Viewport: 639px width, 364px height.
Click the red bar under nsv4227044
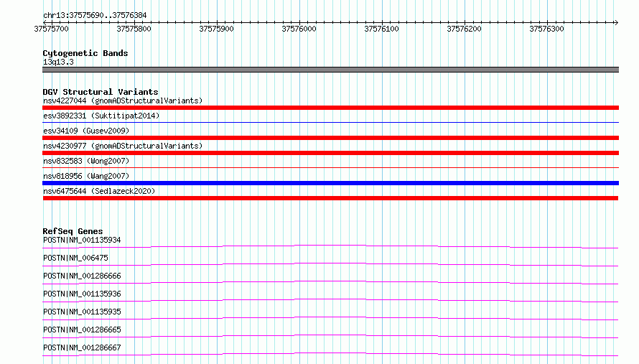tap(330, 108)
